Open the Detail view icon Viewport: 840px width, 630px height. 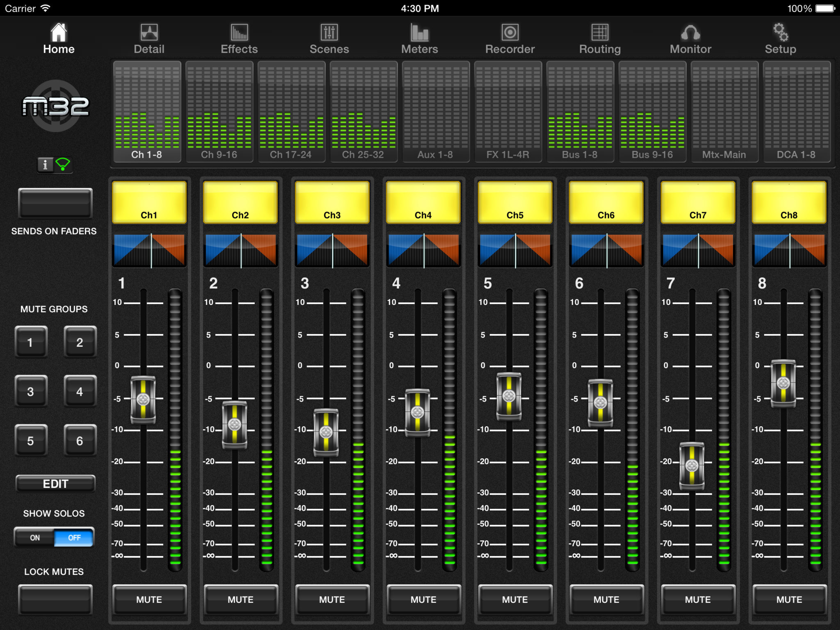[149, 33]
